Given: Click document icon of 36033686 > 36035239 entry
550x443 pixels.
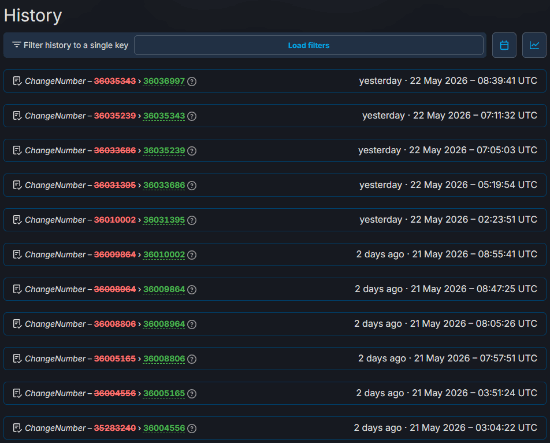Looking at the screenshot, I should 17,150.
